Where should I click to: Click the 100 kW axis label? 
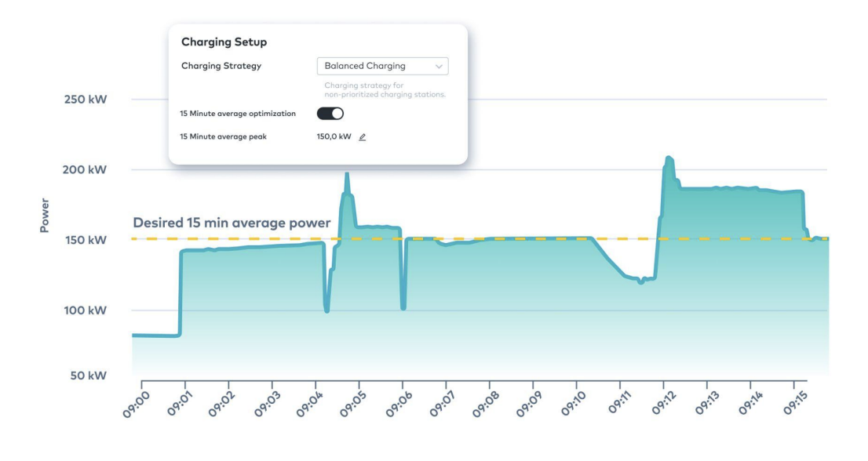tap(86, 310)
